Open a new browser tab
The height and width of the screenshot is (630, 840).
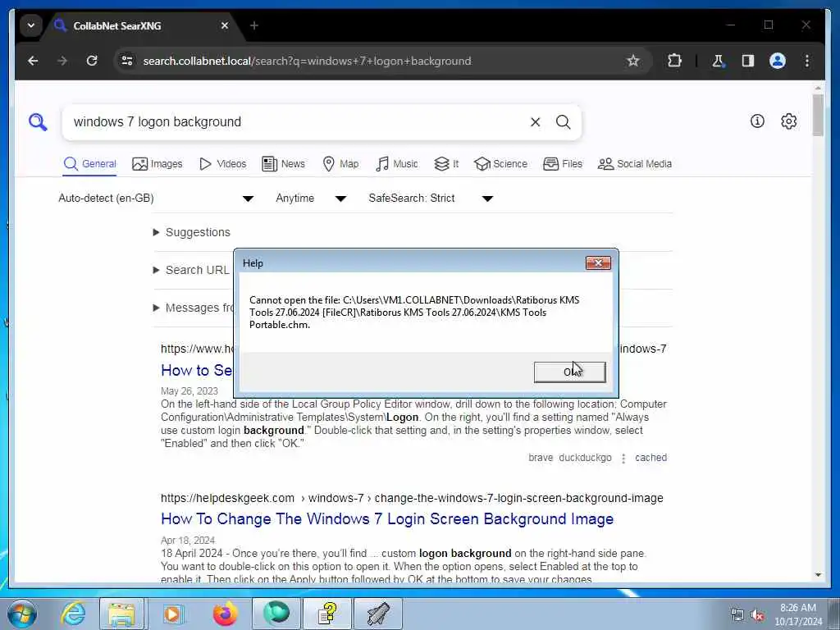point(254,25)
